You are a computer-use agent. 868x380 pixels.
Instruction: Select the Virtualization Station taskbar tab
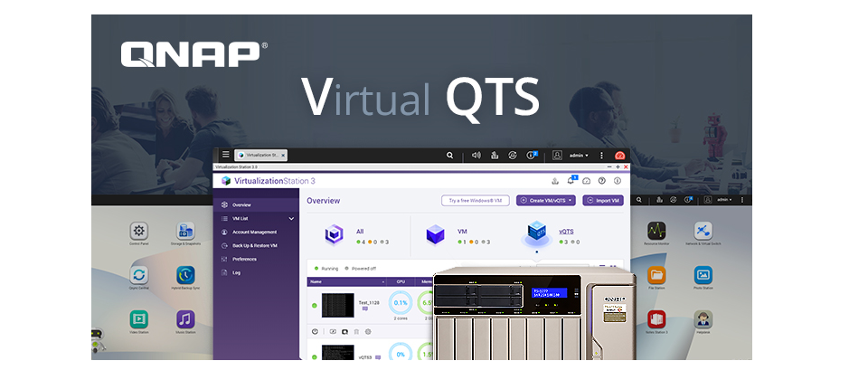(260, 156)
